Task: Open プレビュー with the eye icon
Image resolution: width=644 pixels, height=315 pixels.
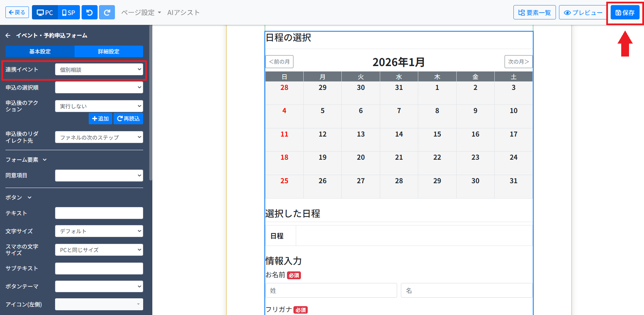Action: 583,13
